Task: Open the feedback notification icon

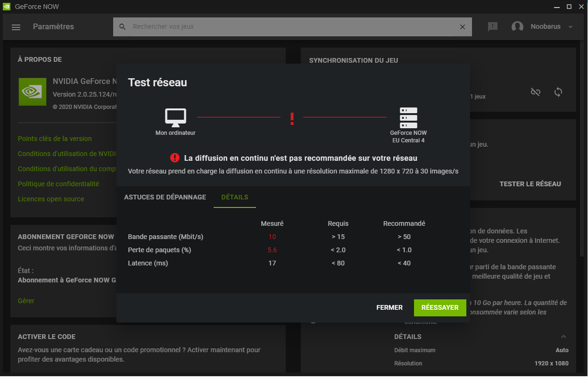Action: pos(493,27)
